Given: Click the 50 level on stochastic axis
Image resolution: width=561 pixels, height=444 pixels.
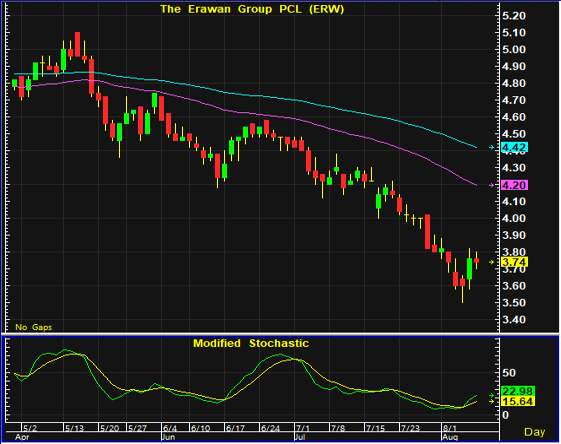Looking at the screenshot, I should (x=509, y=373).
